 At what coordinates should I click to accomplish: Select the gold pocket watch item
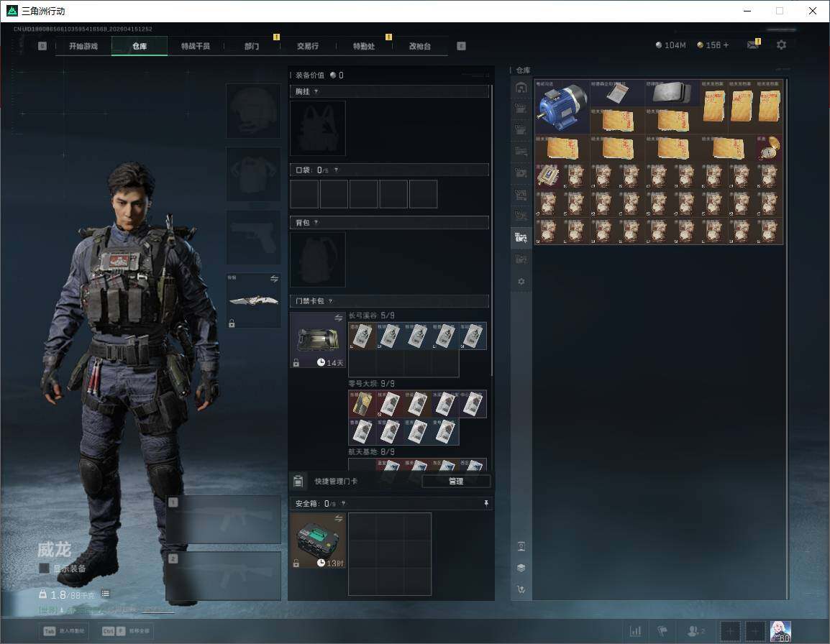[769, 147]
